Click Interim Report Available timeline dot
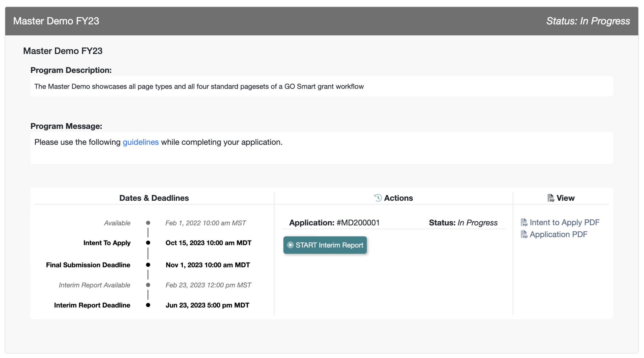This screenshot has width=644, height=358. pyautogui.click(x=148, y=285)
